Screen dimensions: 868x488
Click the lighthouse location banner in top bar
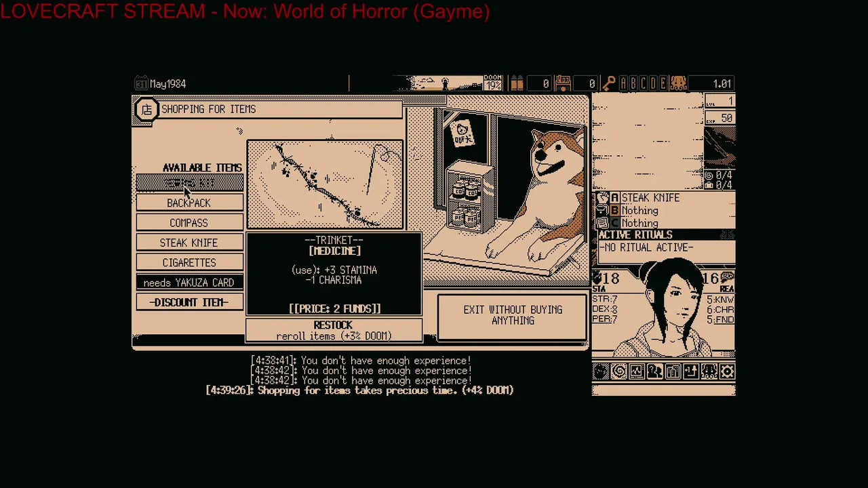(439, 83)
